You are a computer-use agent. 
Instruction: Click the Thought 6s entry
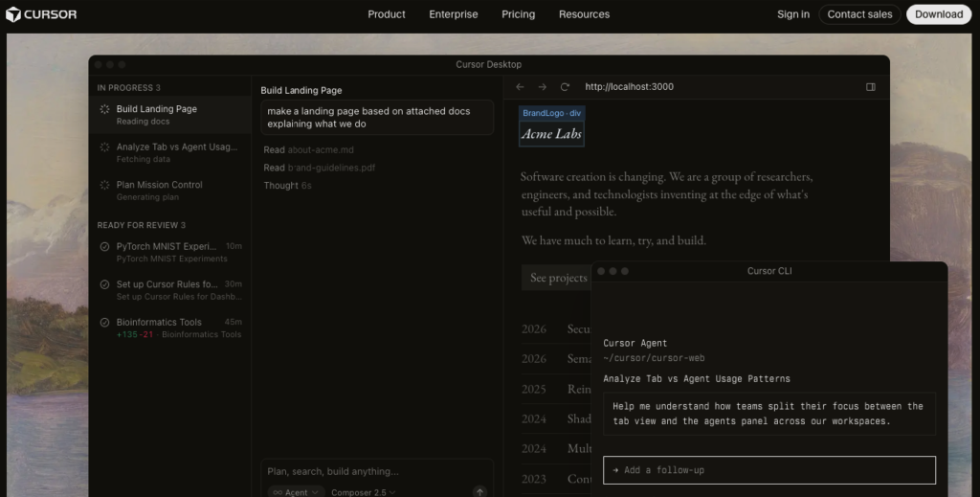287,186
